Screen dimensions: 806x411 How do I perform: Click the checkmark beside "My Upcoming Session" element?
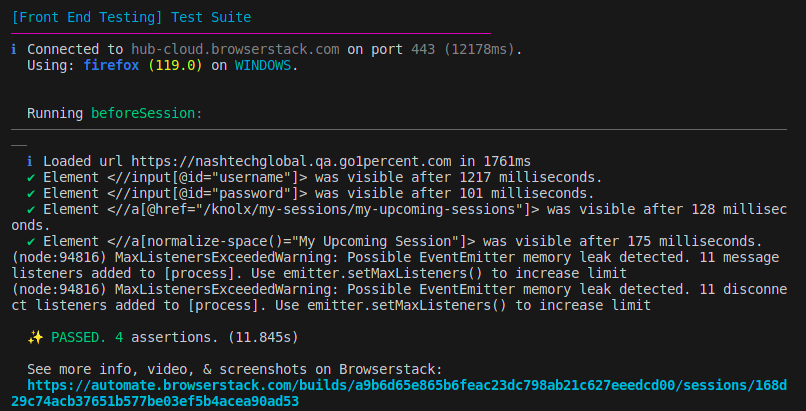pyautogui.click(x=31, y=241)
